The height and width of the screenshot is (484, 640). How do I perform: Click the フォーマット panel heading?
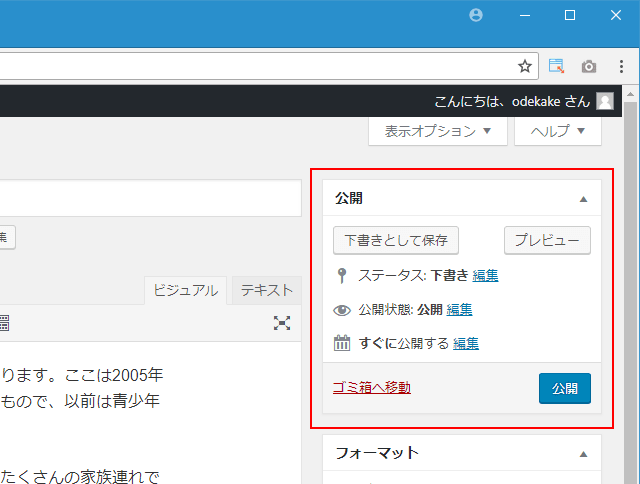click(x=377, y=453)
